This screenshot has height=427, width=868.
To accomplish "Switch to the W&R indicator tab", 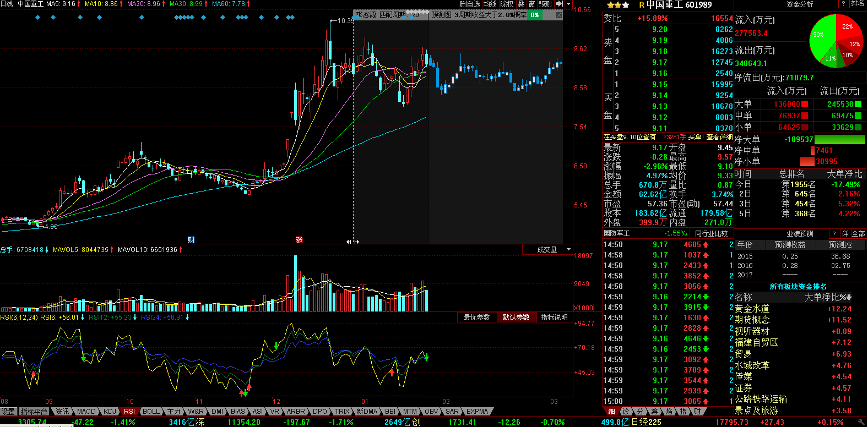I will pyautogui.click(x=196, y=412).
